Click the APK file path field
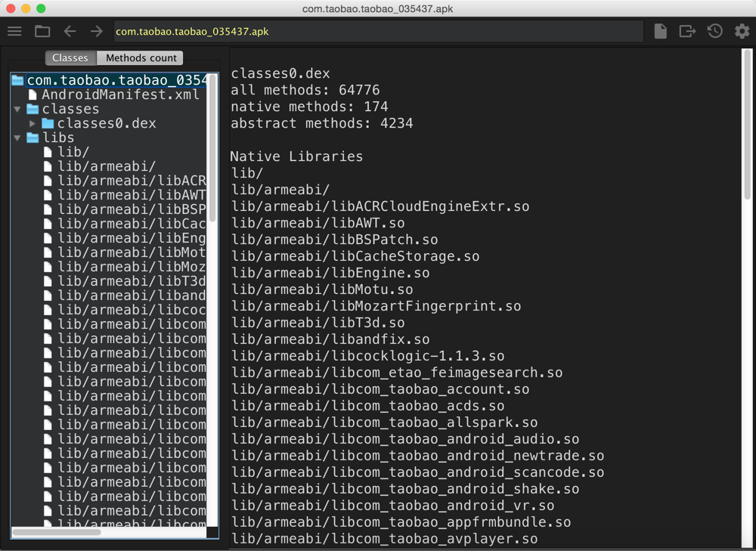756x551 pixels. pos(378,32)
